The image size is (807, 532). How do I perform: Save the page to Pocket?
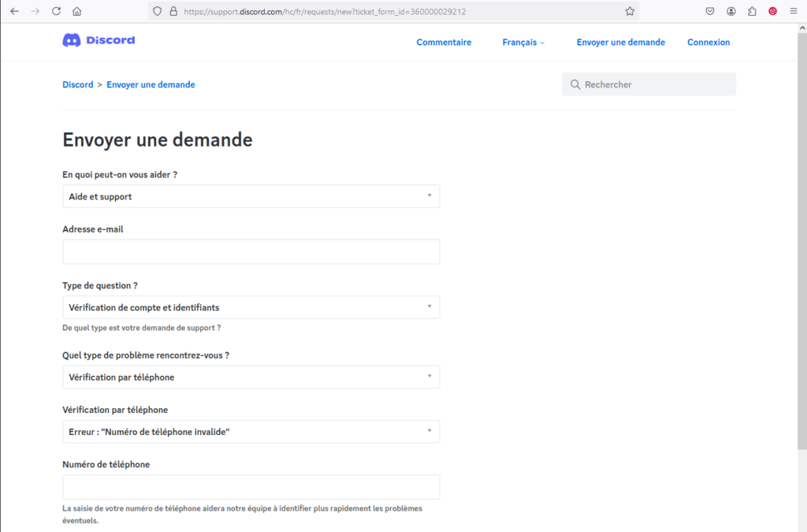pos(710,11)
